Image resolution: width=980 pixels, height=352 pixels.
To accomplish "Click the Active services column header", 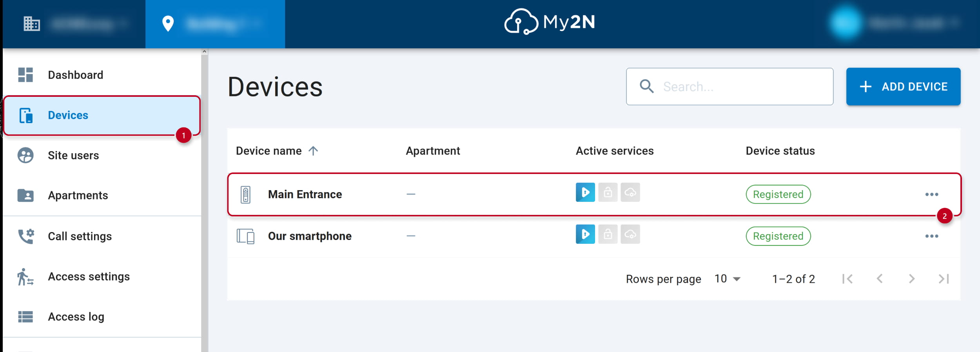I will click(615, 151).
